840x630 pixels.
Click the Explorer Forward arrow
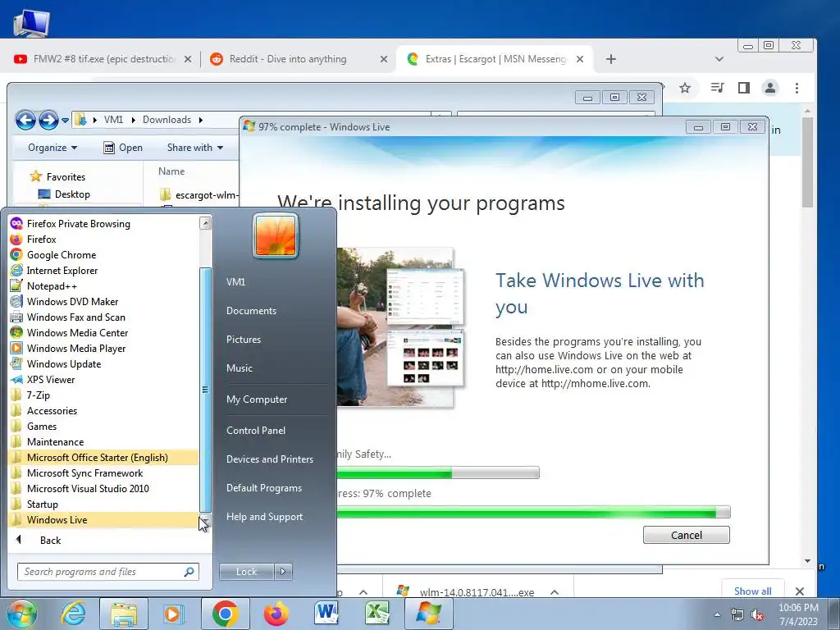pos(48,120)
